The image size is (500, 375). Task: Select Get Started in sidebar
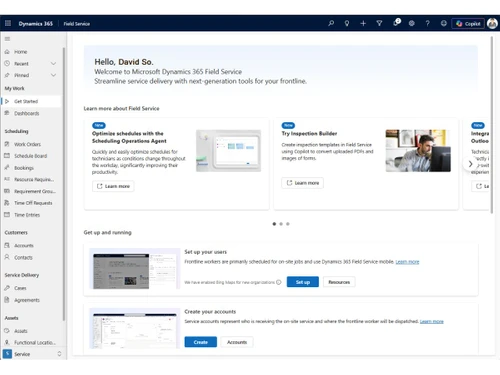click(x=31, y=101)
